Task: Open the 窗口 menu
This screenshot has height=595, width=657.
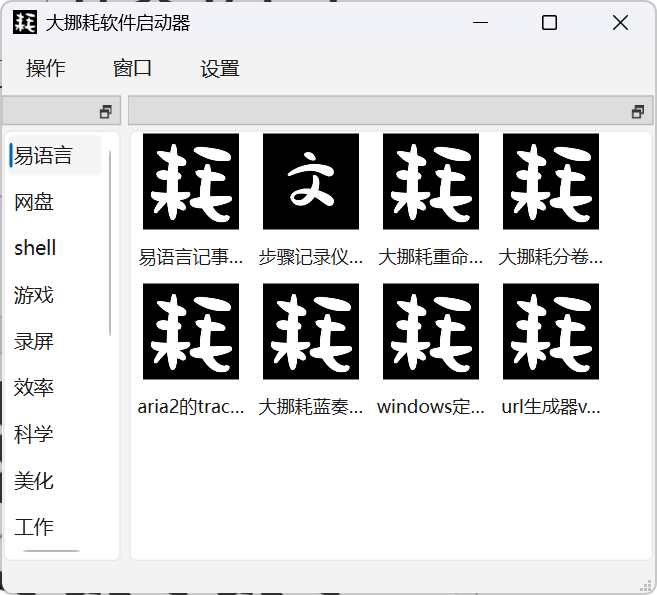Action: click(132, 68)
